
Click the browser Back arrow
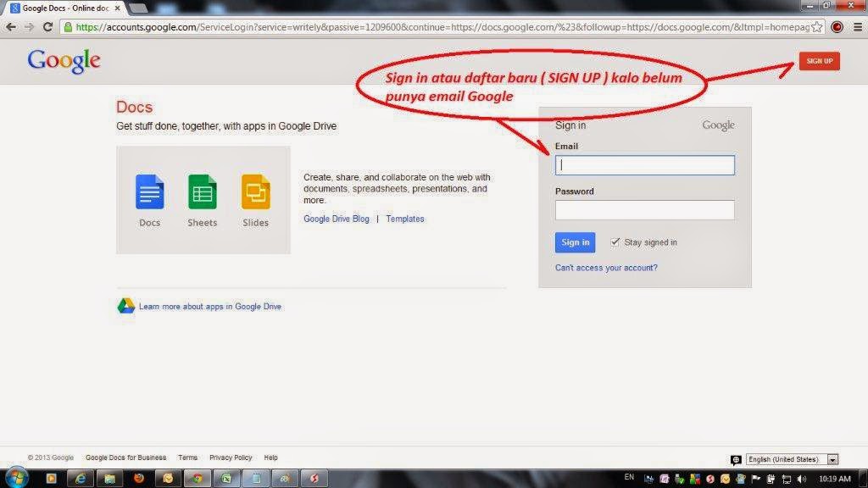click(10, 26)
